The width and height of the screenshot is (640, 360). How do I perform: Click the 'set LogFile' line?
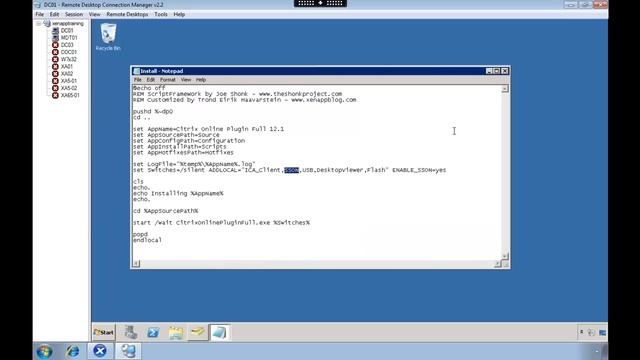point(194,164)
